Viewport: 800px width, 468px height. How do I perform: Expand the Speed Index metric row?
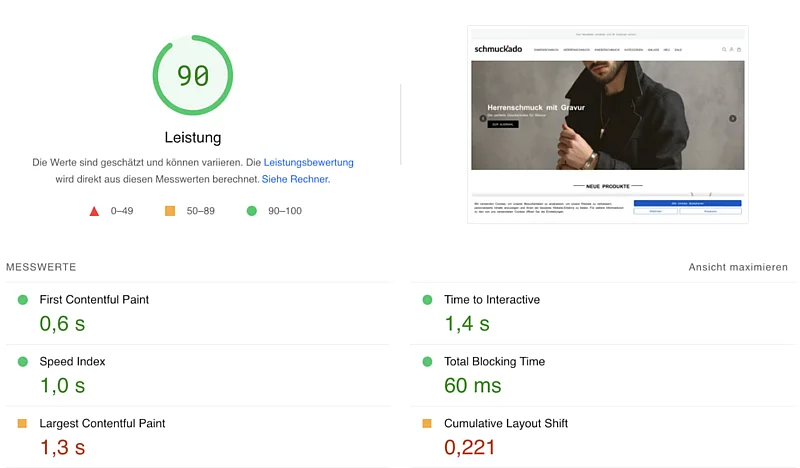(72, 362)
